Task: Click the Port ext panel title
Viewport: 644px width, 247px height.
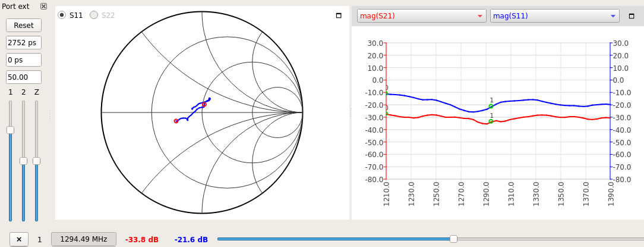Action: 15,6
